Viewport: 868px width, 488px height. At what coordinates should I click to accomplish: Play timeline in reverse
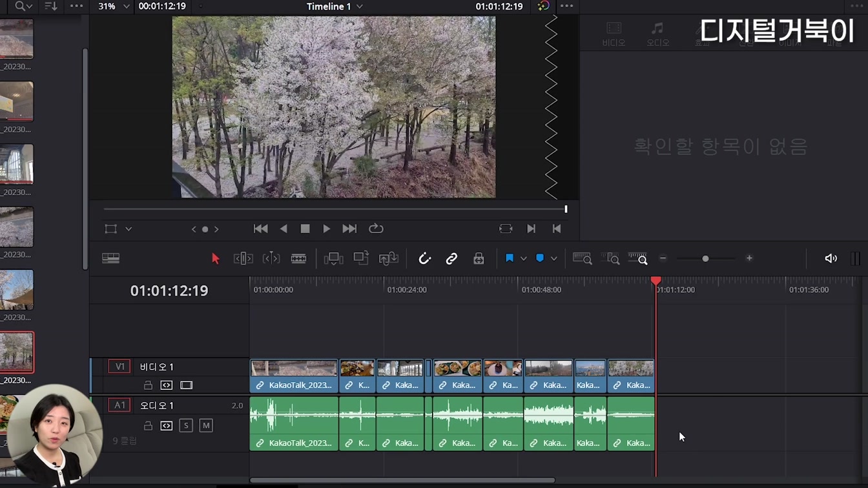coord(284,229)
